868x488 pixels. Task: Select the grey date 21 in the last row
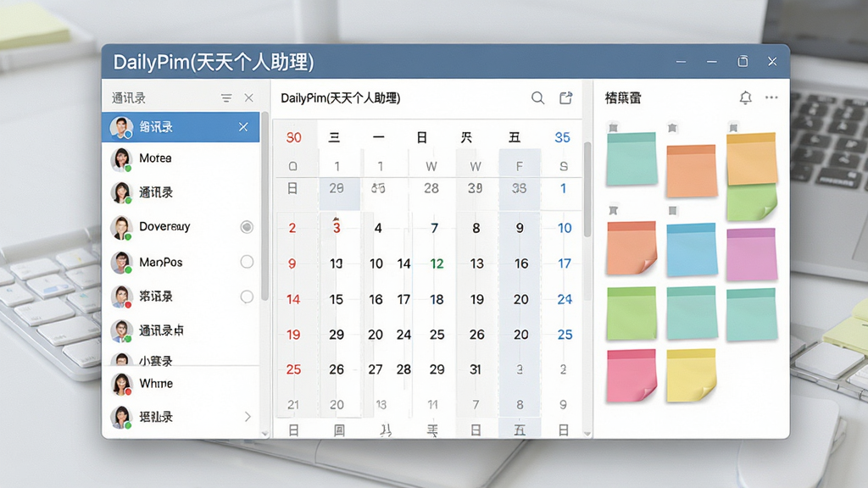pyautogui.click(x=293, y=405)
